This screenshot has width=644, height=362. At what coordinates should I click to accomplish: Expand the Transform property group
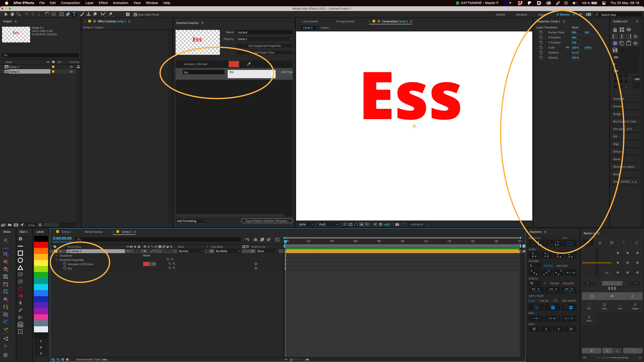pos(56,256)
